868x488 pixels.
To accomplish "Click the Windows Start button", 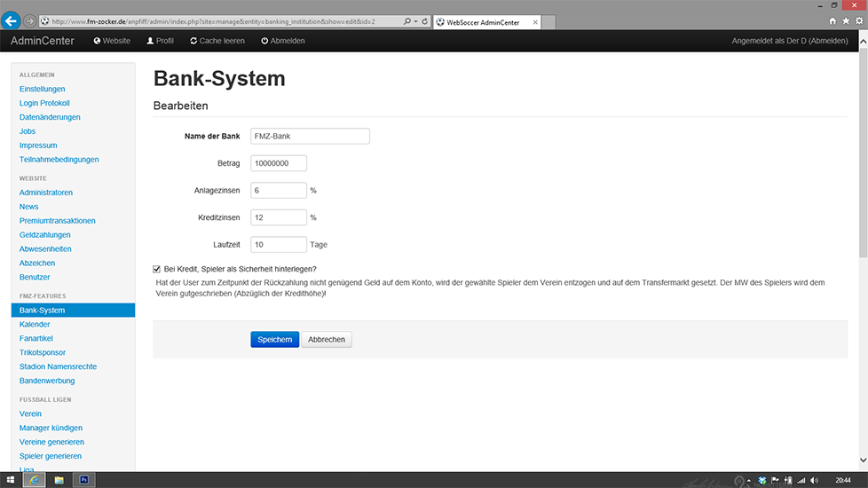I will pyautogui.click(x=9, y=480).
